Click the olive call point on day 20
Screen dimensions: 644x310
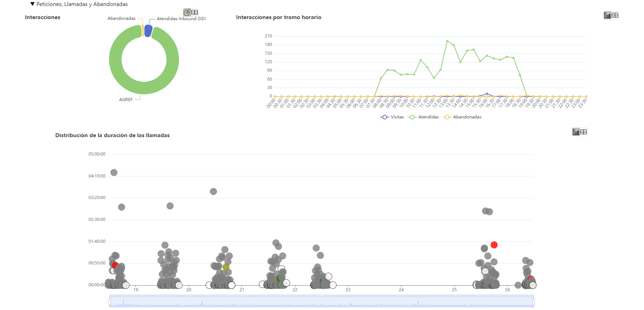[x=226, y=267]
